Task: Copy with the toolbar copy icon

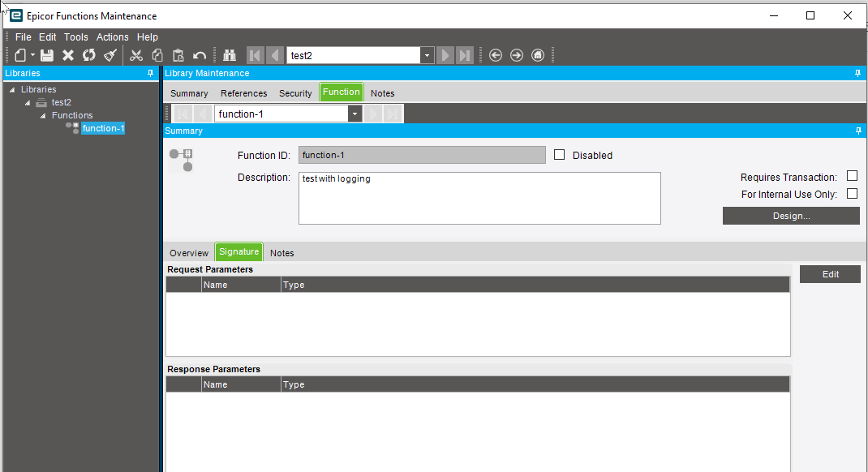Action: (157, 55)
